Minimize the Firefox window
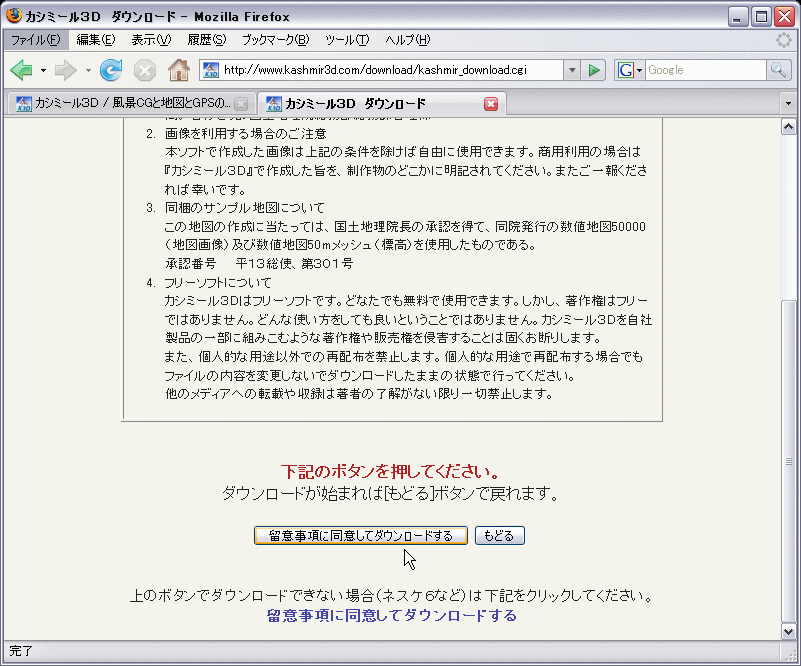This screenshot has height=666, width=801. pos(736,16)
